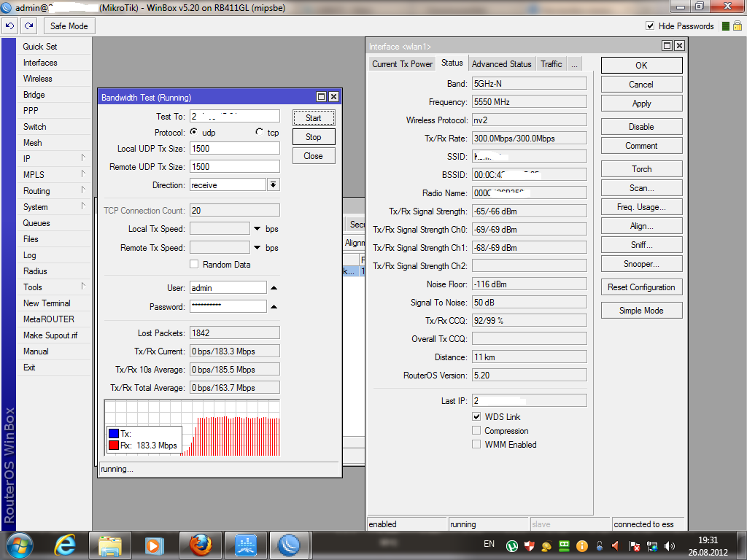The image size is (747, 560).
Task: Open Firefox from the taskbar
Action: 200,545
